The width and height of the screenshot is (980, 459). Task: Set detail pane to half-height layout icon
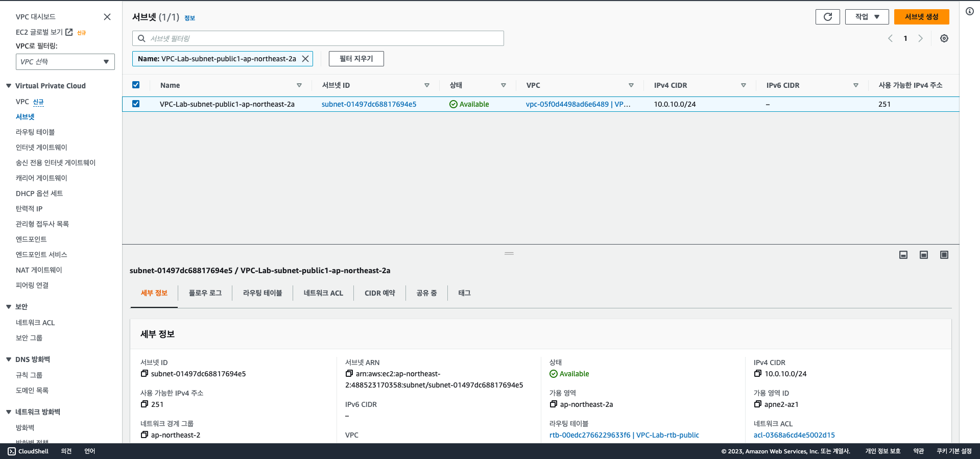pyautogui.click(x=924, y=255)
